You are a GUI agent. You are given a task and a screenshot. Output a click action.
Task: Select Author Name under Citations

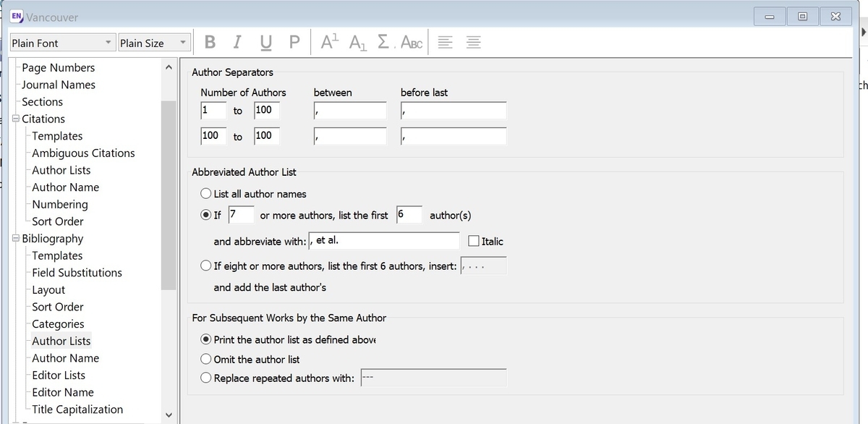[66, 187]
